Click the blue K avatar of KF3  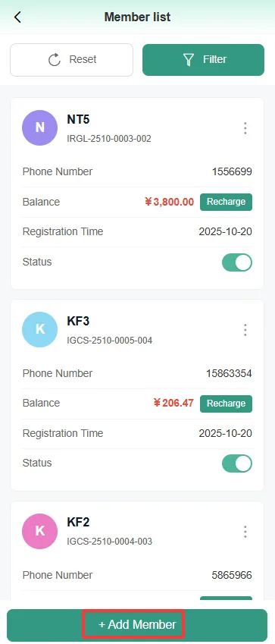[40, 329]
